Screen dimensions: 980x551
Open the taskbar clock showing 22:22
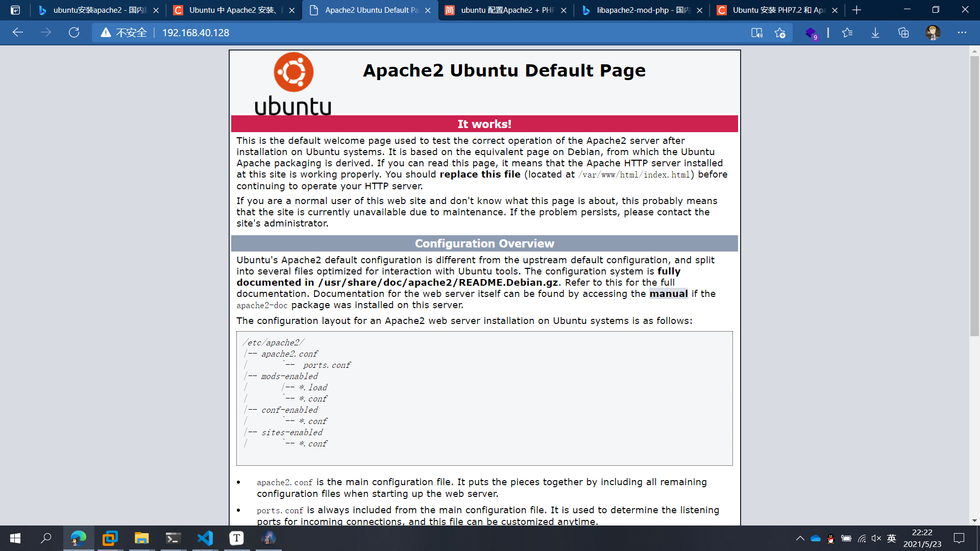tap(922, 538)
